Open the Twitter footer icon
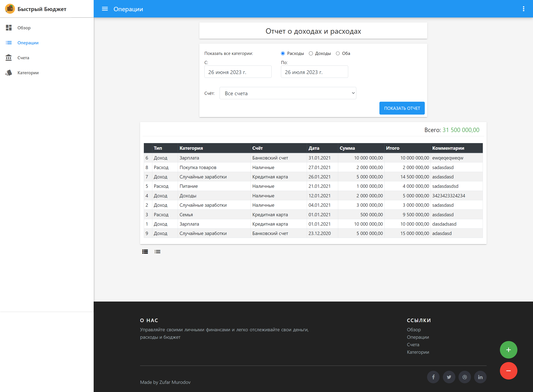Screen dimensions: 533x392 tap(449, 377)
